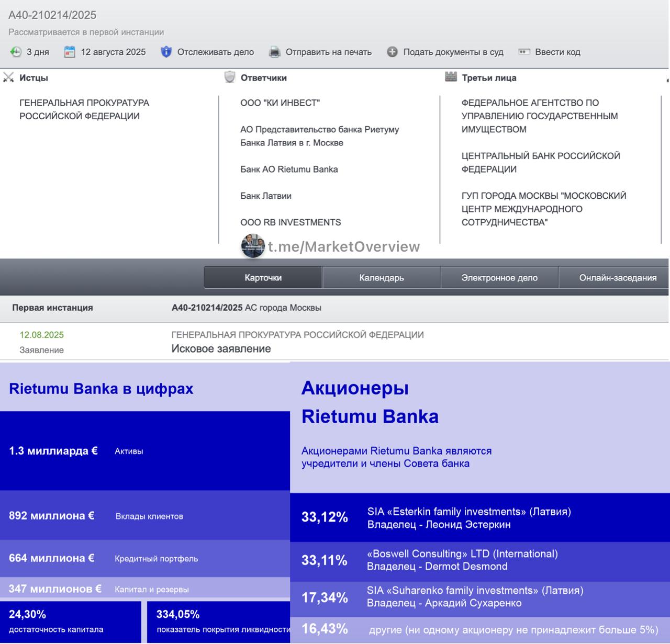Select 'Отправить на печать'
The image size is (670, 644).
tap(329, 52)
